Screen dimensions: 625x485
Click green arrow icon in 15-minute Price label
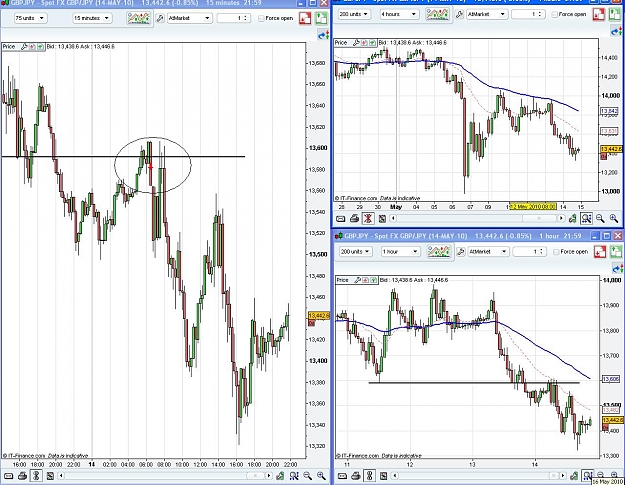(40, 47)
